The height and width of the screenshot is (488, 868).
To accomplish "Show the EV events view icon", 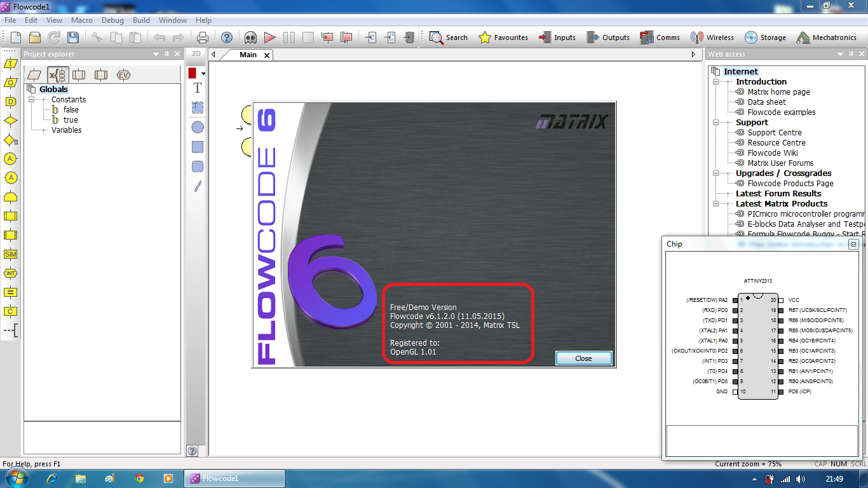I will [x=123, y=75].
